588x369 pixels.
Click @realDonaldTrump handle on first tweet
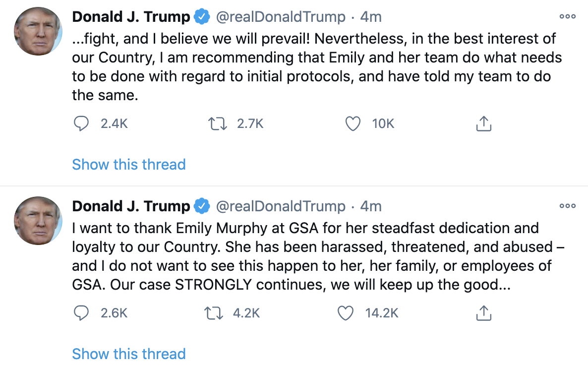[280, 17]
